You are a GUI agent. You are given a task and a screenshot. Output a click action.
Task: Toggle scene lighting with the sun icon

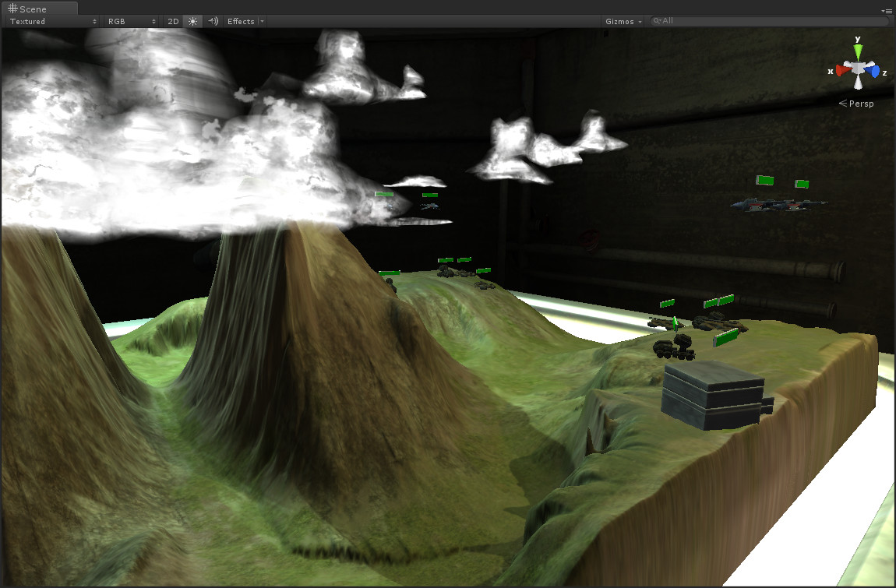click(x=192, y=21)
